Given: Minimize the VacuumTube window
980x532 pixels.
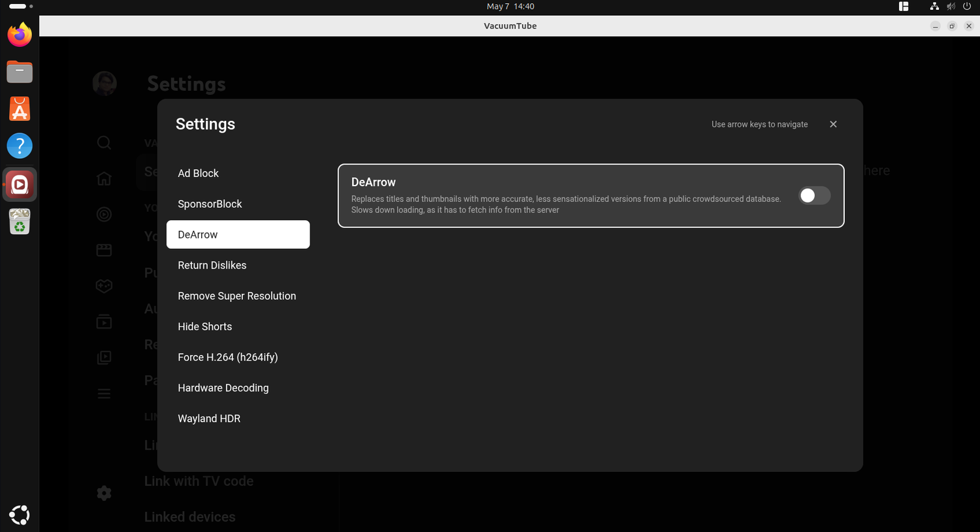Looking at the screenshot, I should (x=936, y=26).
